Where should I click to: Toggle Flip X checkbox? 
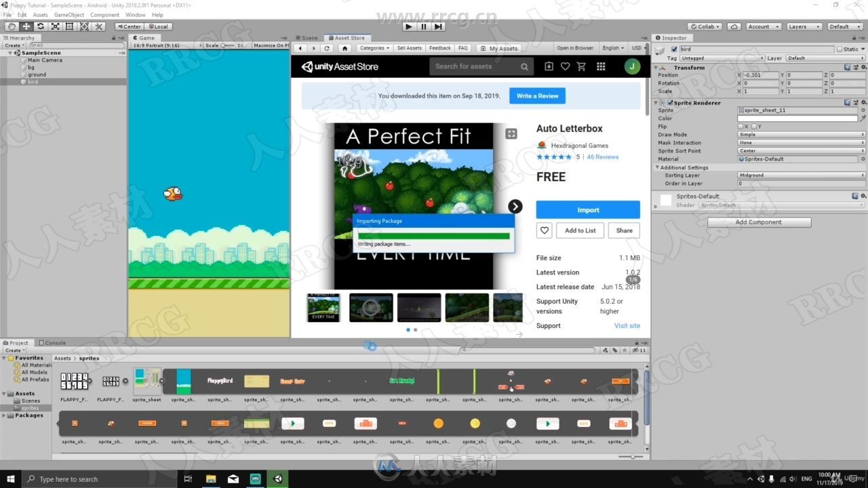pos(741,127)
